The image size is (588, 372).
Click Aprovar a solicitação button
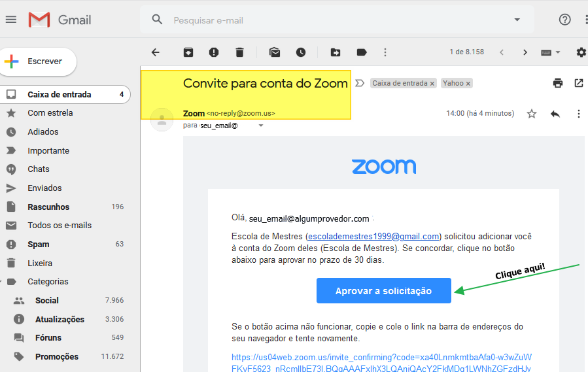(x=384, y=291)
